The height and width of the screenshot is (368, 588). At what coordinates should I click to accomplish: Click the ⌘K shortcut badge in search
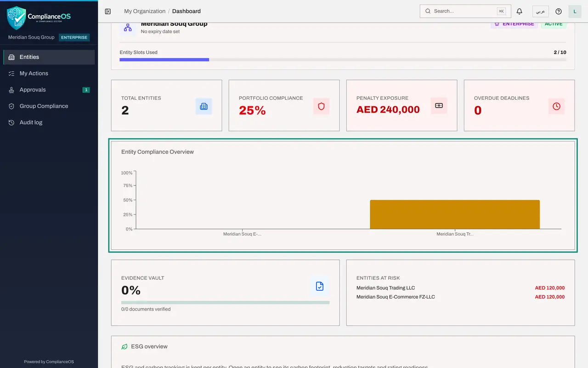pos(501,11)
